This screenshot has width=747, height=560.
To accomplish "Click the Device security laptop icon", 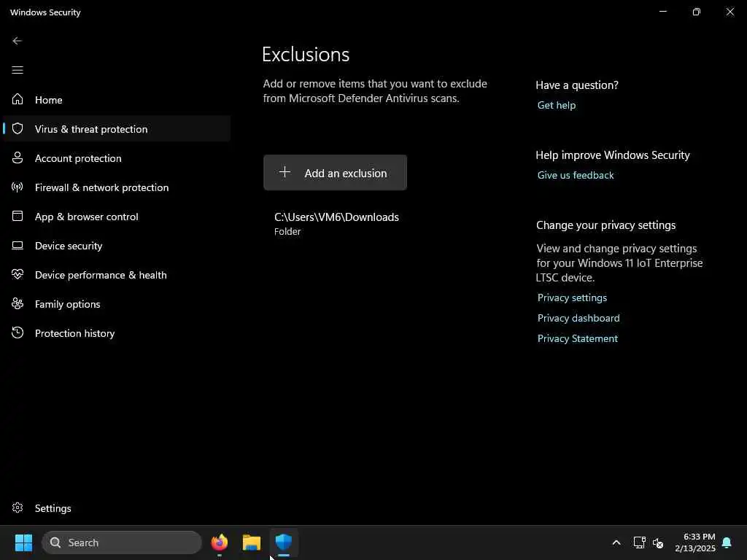I will tap(18, 245).
